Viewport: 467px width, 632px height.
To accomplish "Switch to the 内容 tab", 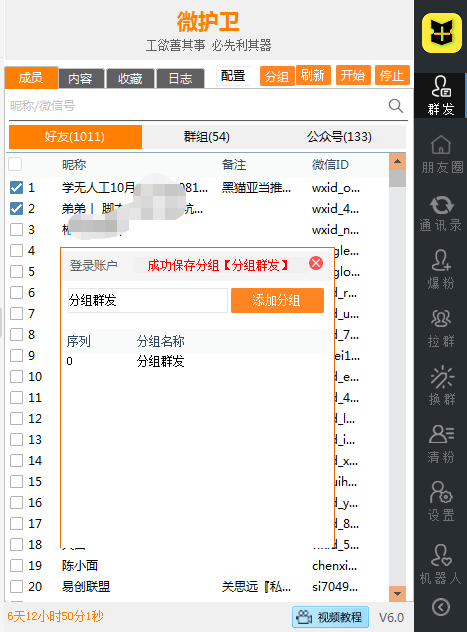I will [81, 78].
